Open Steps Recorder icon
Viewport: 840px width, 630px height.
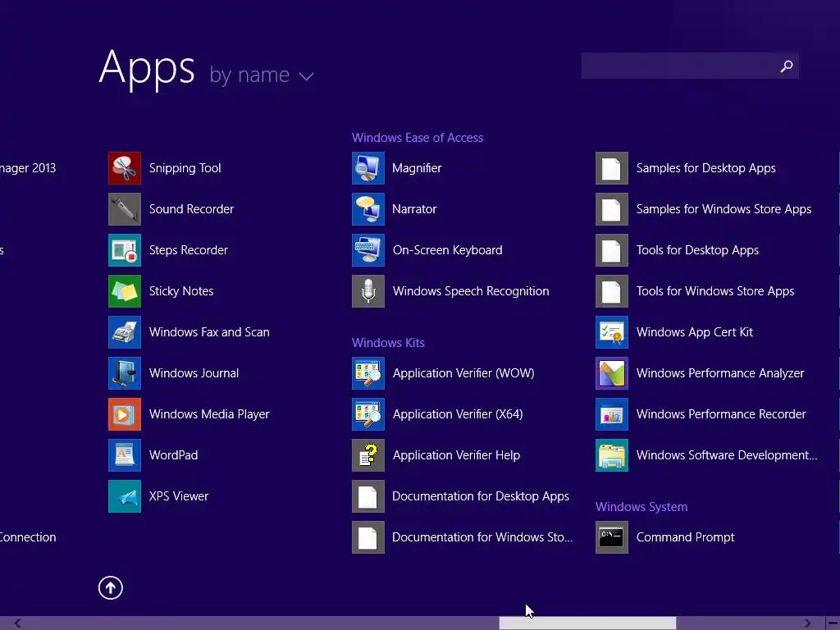pos(125,250)
